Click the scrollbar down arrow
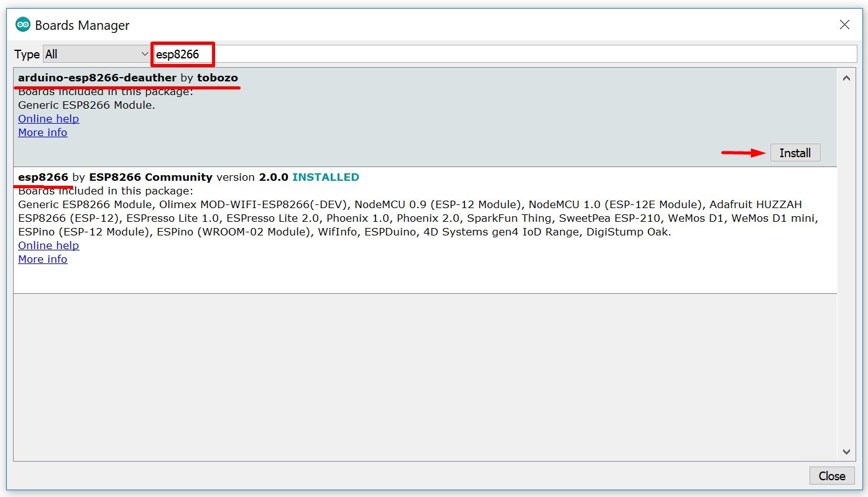The image size is (868, 497). click(846, 452)
